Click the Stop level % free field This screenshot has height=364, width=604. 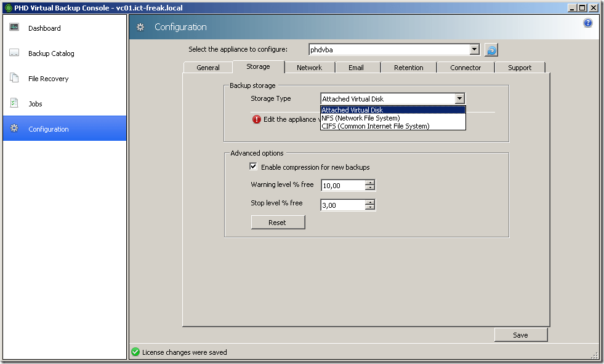click(342, 205)
